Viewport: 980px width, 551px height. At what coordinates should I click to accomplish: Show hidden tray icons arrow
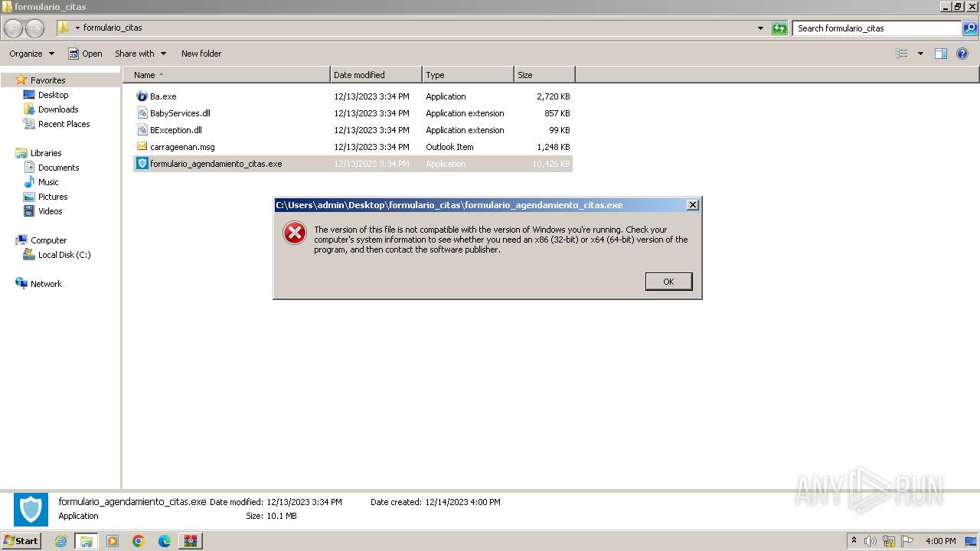[x=854, y=541]
